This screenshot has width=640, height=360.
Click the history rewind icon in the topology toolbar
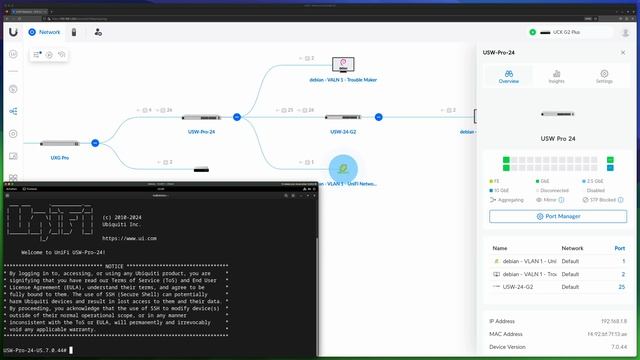coord(62,54)
